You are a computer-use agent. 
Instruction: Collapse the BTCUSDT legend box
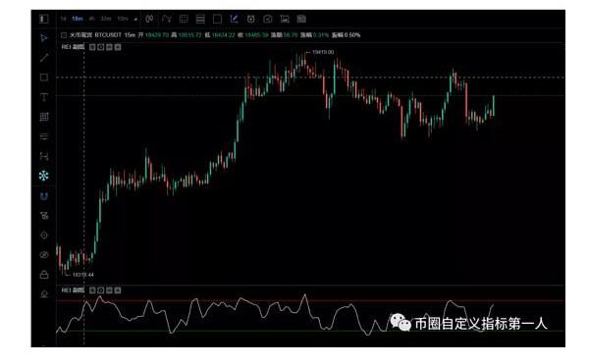64,35
